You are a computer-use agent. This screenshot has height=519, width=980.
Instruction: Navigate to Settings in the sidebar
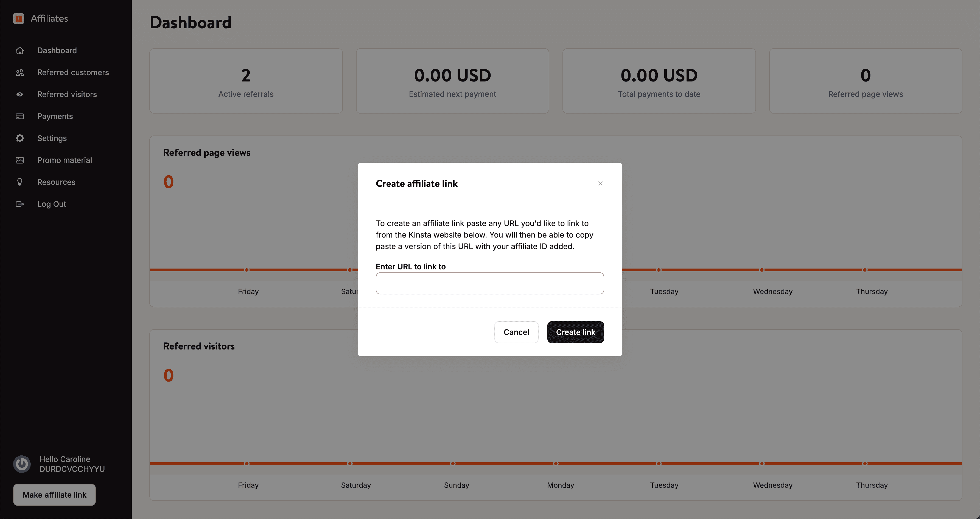(x=52, y=138)
